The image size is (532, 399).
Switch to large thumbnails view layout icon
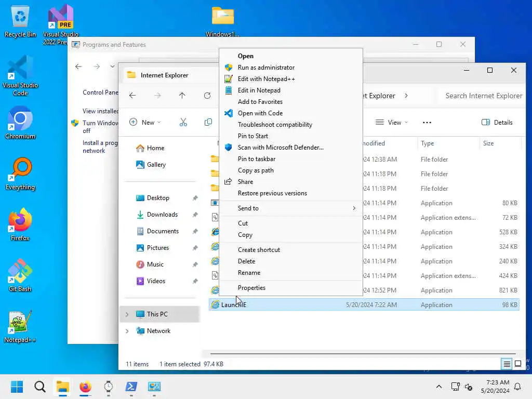click(518, 364)
